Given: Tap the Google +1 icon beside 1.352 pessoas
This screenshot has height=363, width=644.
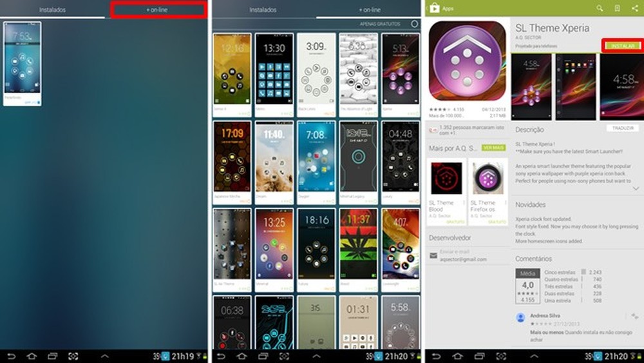Looking at the screenshot, I should click(433, 130).
